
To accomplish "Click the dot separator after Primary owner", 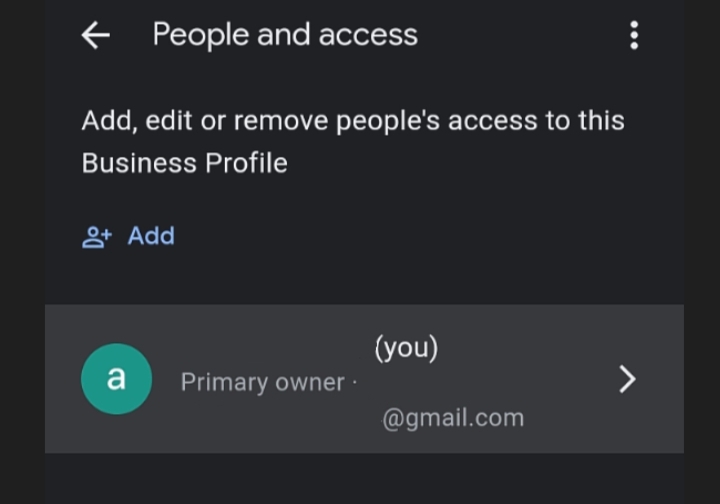I will [x=354, y=382].
